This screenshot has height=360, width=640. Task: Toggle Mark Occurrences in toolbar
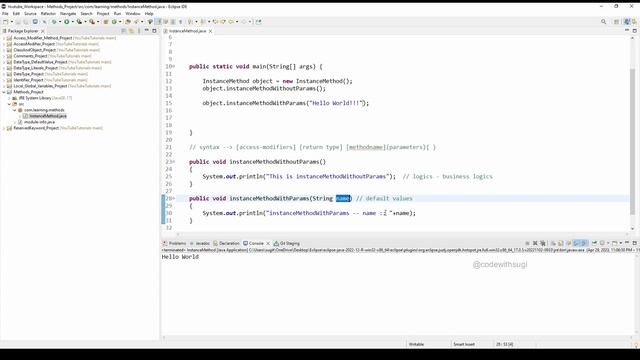pyautogui.click(x=158, y=22)
